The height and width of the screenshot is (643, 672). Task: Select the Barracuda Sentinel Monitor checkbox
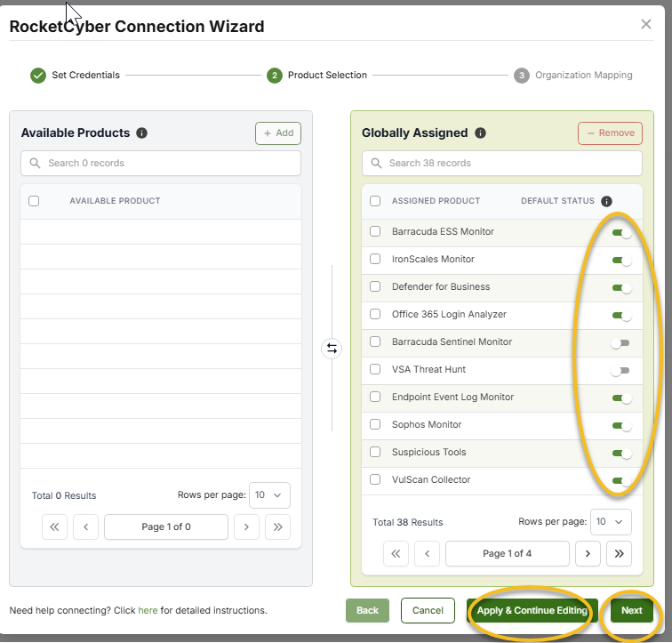(x=375, y=342)
